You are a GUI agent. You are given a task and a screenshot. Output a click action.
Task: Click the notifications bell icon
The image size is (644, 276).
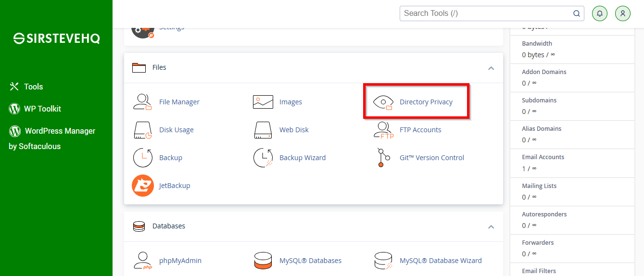[599, 13]
